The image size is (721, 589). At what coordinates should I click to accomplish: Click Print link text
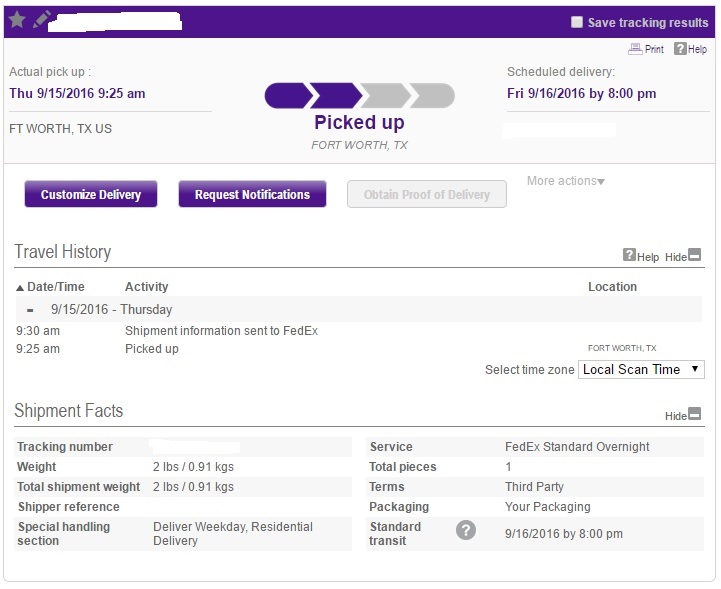click(x=654, y=49)
